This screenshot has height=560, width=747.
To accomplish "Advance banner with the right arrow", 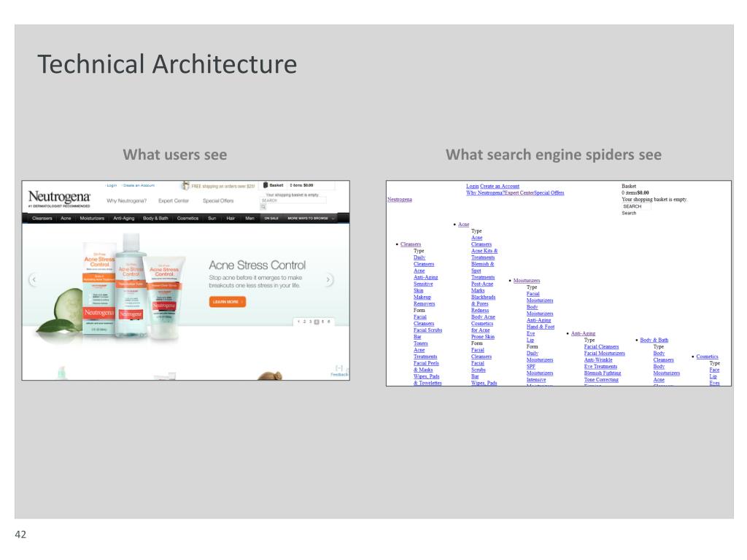I will point(328,279).
